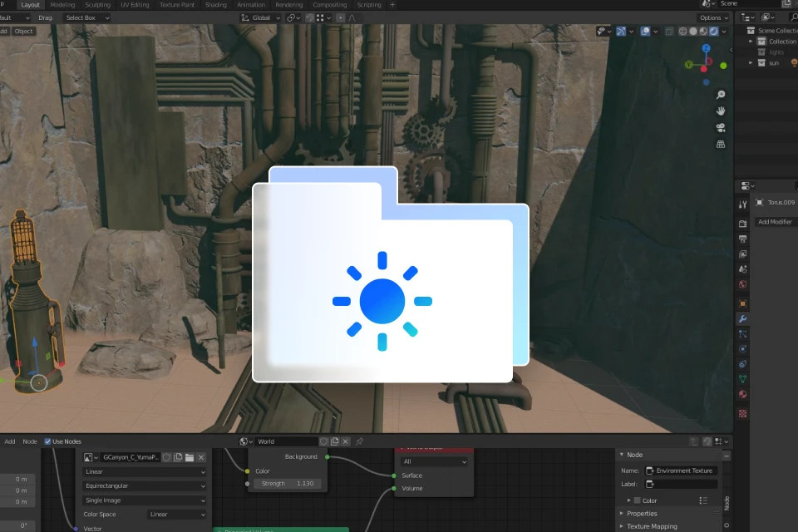
Task: Open the Equirectangular projection dropdown
Action: coord(145,485)
